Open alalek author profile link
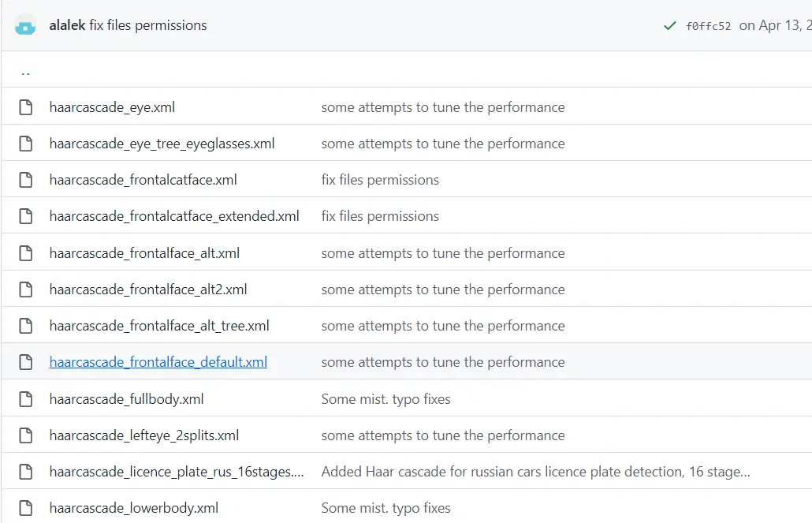This screenshot has height=523, width=812. point(67,25)
